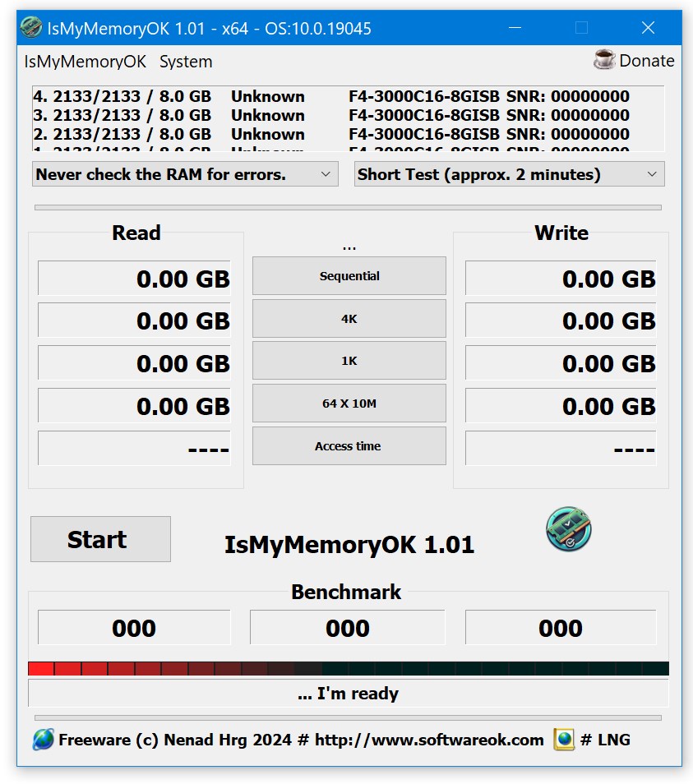The width and height of the screenshot is (693, 784).
Task: Open the System menu
Action: pyautogui.click(x=186, y=61)
